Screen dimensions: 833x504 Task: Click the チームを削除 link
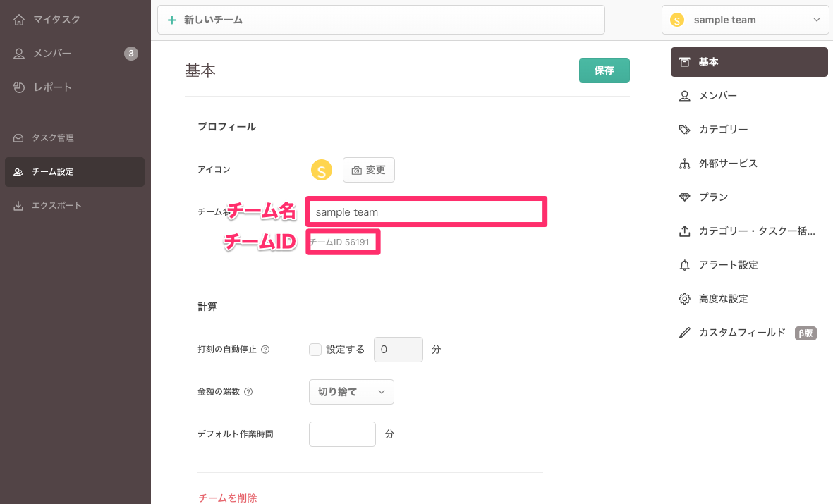228,498
